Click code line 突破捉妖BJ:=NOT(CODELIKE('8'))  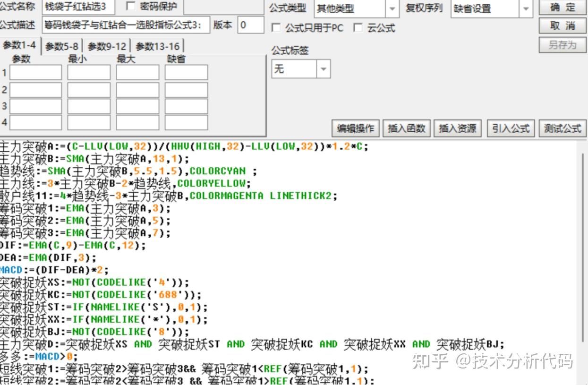click(94, 332)
